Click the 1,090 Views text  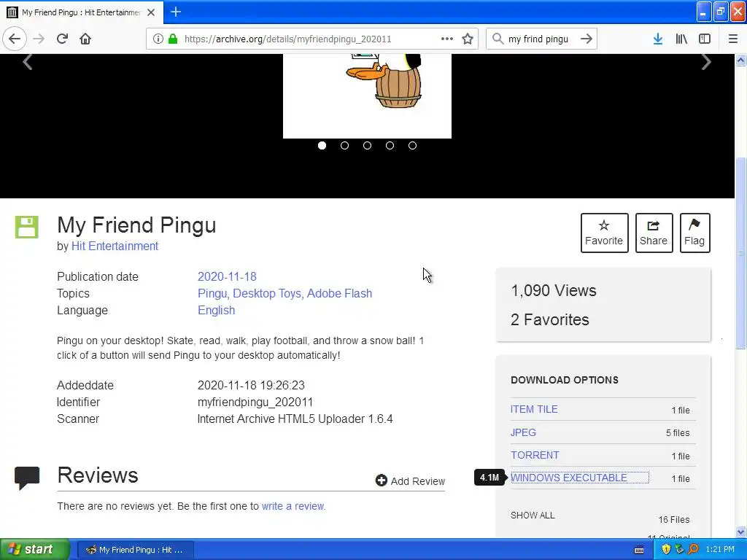click(x=553, y=290)
